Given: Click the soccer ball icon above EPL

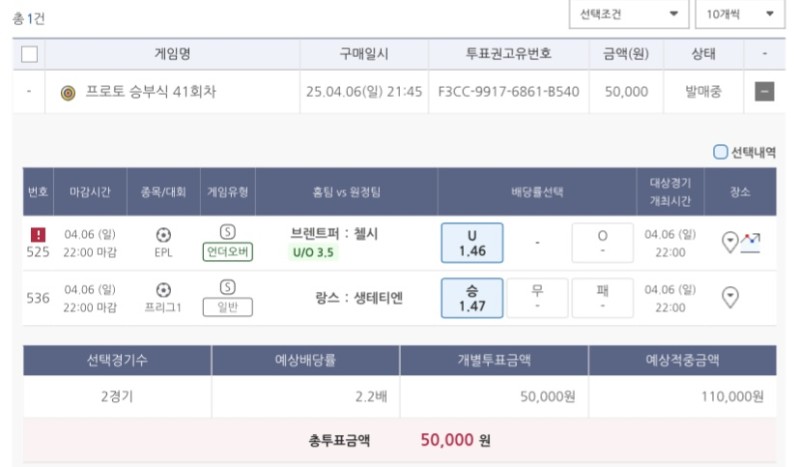Looking at the screenshot, I should (163, 235).
